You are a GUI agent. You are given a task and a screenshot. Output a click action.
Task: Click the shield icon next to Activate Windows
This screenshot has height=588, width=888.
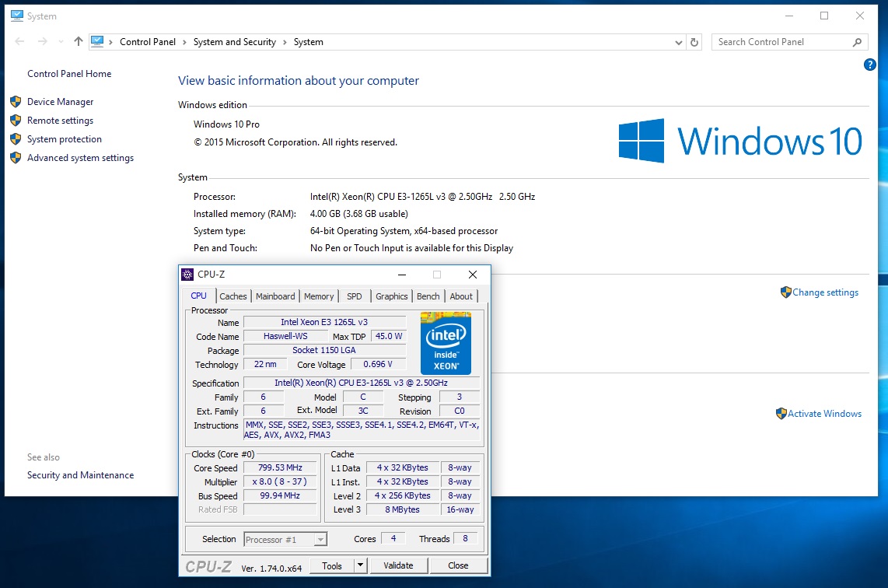(x=781, y=414)
